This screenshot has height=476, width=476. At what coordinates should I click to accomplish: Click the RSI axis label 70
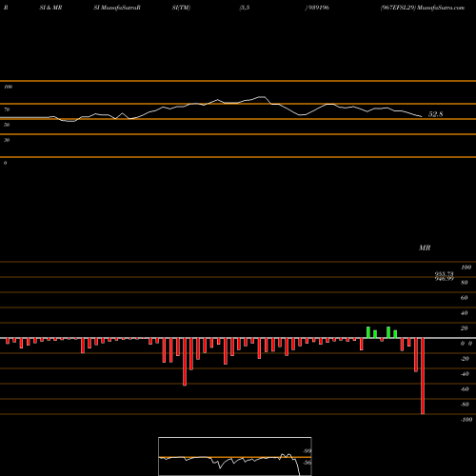pos(7,109)
